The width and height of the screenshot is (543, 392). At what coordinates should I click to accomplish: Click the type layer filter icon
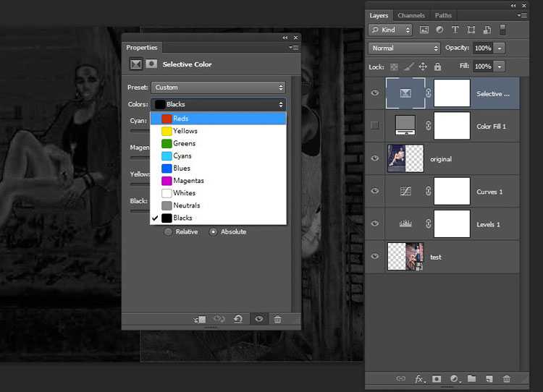click(x=455, y=30)
